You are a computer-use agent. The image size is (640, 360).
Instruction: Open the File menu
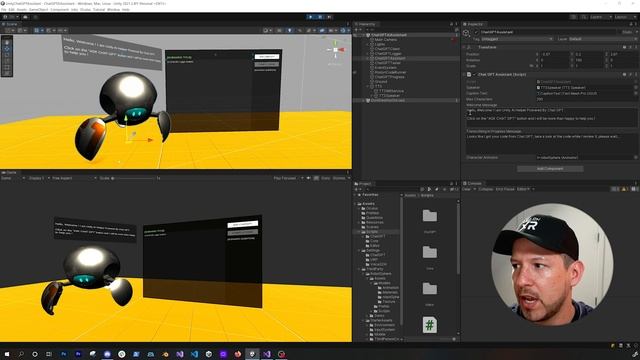[x=4, y=9]
